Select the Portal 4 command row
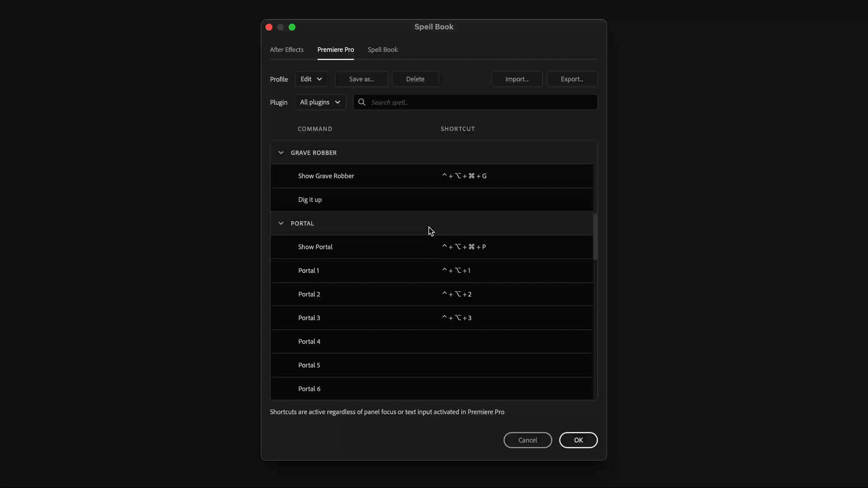868x488 pixels. (309, 342)
